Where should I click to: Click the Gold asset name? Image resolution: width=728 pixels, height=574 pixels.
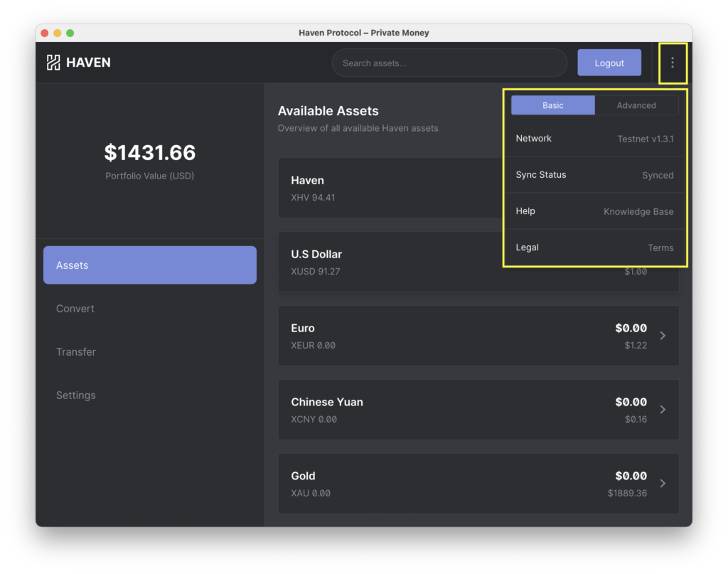point(303,476)
